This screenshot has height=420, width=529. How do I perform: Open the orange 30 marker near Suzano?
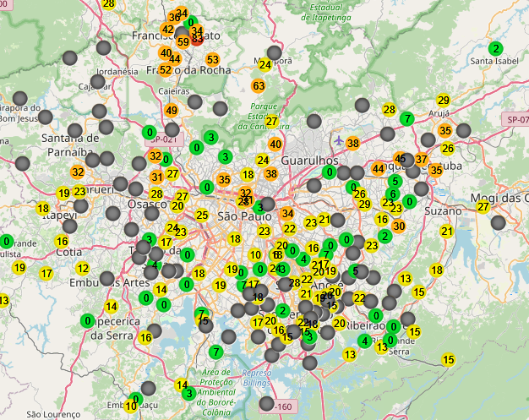[399, 226]
